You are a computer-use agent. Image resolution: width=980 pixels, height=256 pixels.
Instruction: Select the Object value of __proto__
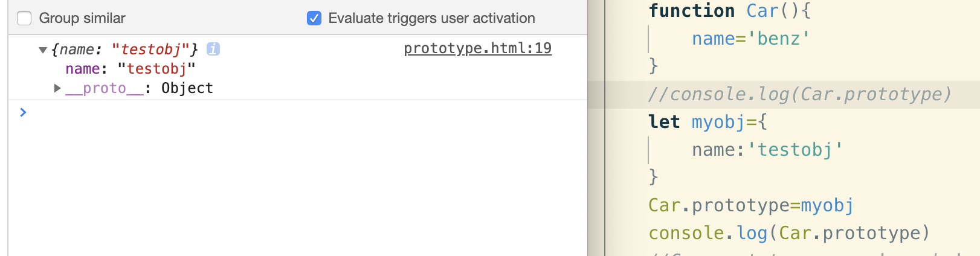[x=187, y=88]
